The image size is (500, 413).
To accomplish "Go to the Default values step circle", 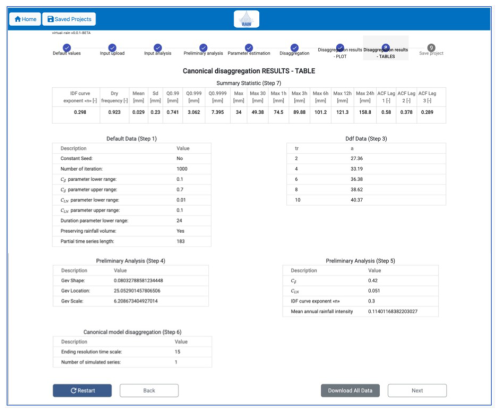I will 67,48.
